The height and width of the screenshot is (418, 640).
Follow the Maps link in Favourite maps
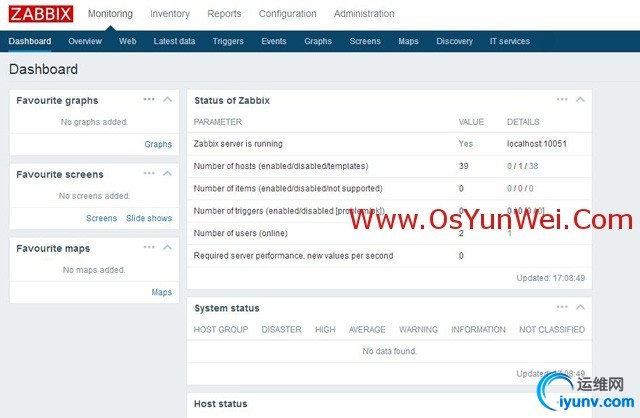coord(162,292)
